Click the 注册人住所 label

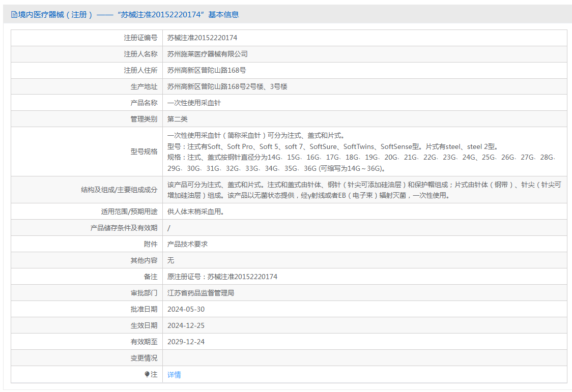(x=140, y=70)
